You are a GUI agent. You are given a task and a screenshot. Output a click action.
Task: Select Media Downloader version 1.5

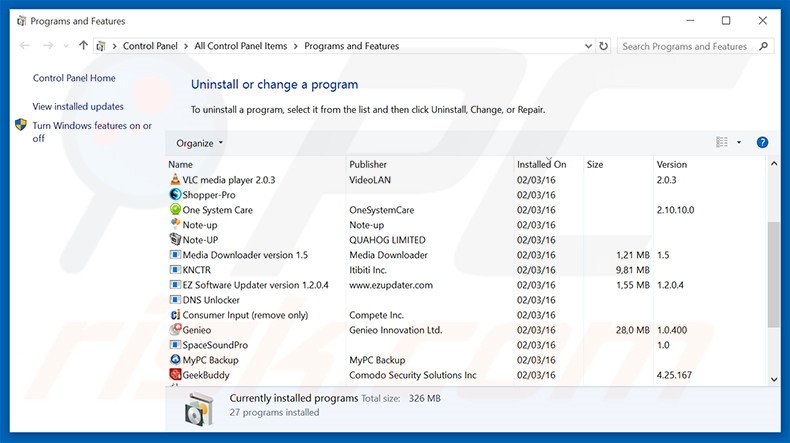[245, 255]
